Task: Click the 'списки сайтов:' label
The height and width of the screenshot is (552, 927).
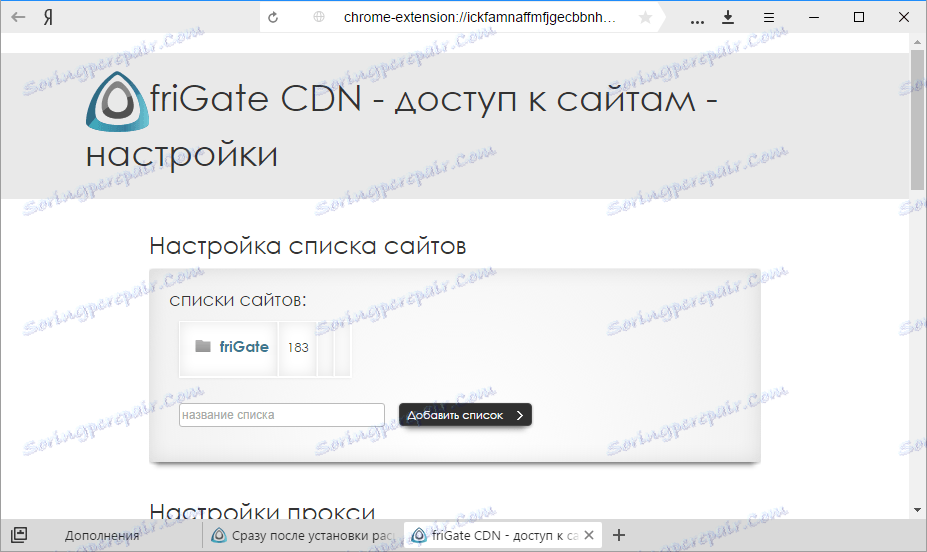Action: [x=238, y=301]
